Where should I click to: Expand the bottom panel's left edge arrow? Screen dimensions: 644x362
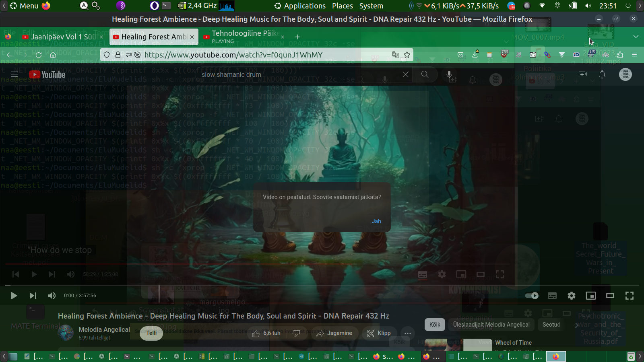click(x=4, y=356)
